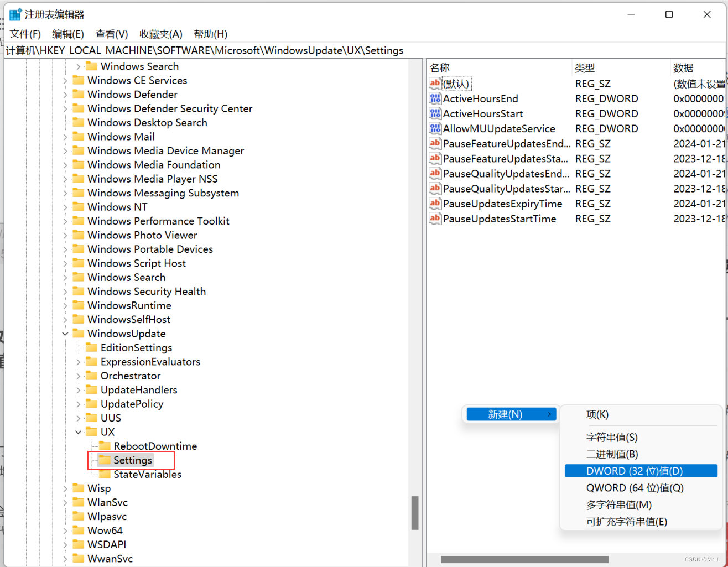Click the Settings folder icon
The height and width of the screenshot is (567, 728).
point(105,460)
